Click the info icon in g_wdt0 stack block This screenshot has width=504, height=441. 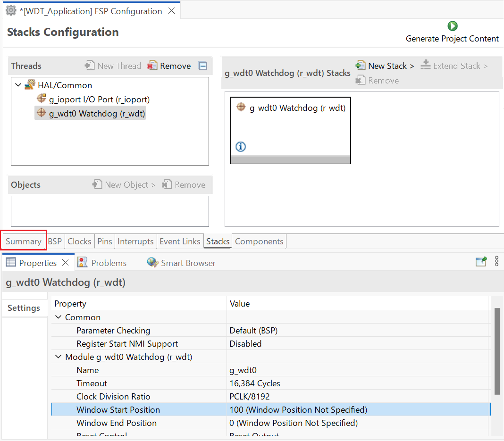(x=241, y=147)
